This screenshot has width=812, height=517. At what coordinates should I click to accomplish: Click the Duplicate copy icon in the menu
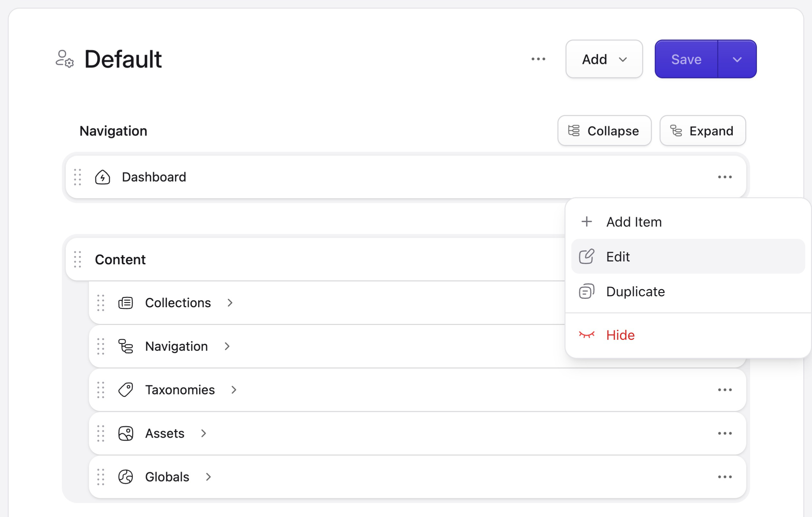(x=586, y=291)
